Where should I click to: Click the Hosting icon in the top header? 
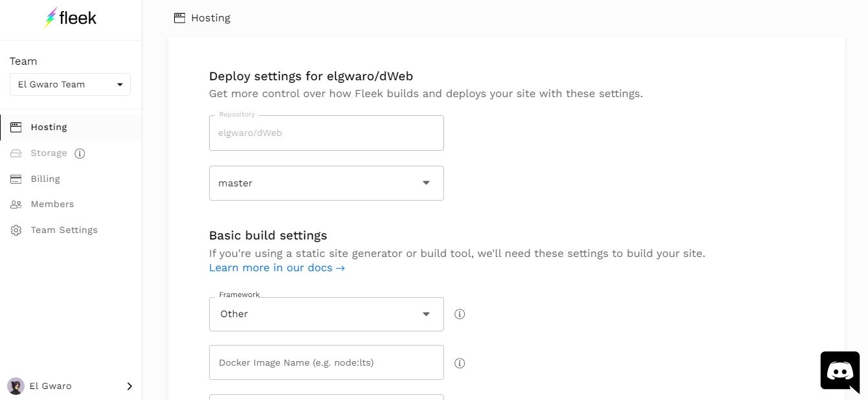pyautogui.click(x=179, y=17)
